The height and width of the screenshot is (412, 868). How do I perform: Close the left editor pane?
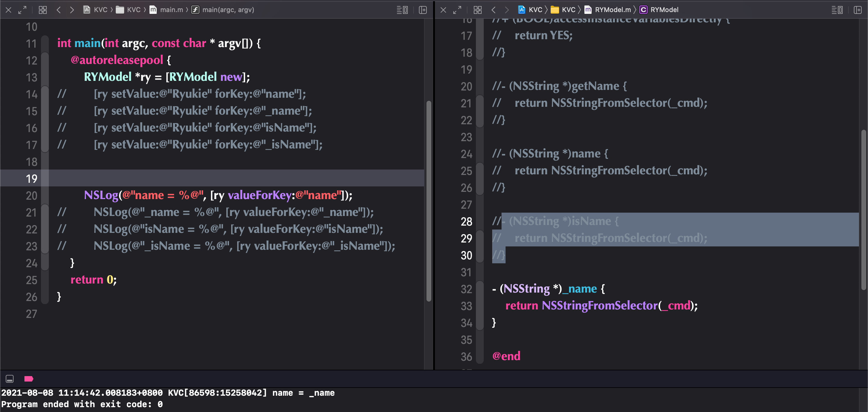click(x=9, y=10)
